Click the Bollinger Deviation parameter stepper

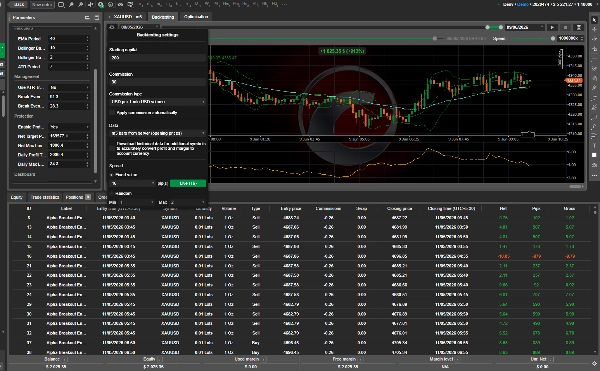[x=88, y=57]
